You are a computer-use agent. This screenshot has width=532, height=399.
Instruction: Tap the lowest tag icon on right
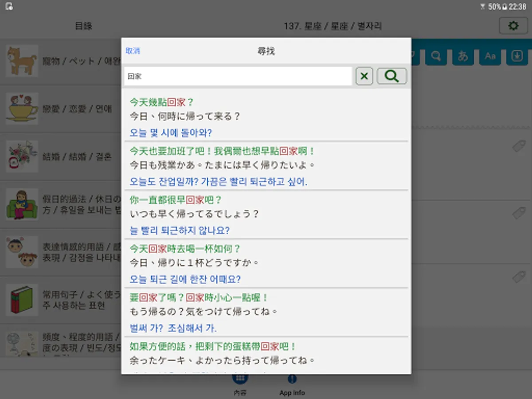(x=518, y=277)
